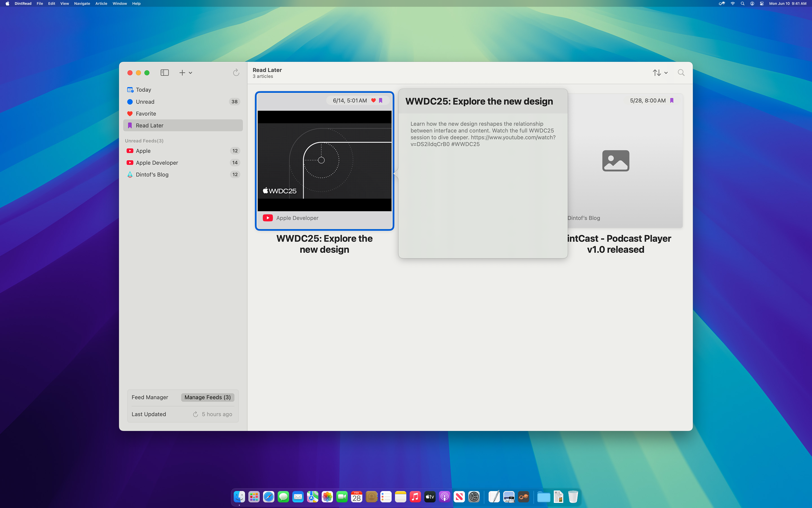Launch Safari from the Dock

coord(268,497)
